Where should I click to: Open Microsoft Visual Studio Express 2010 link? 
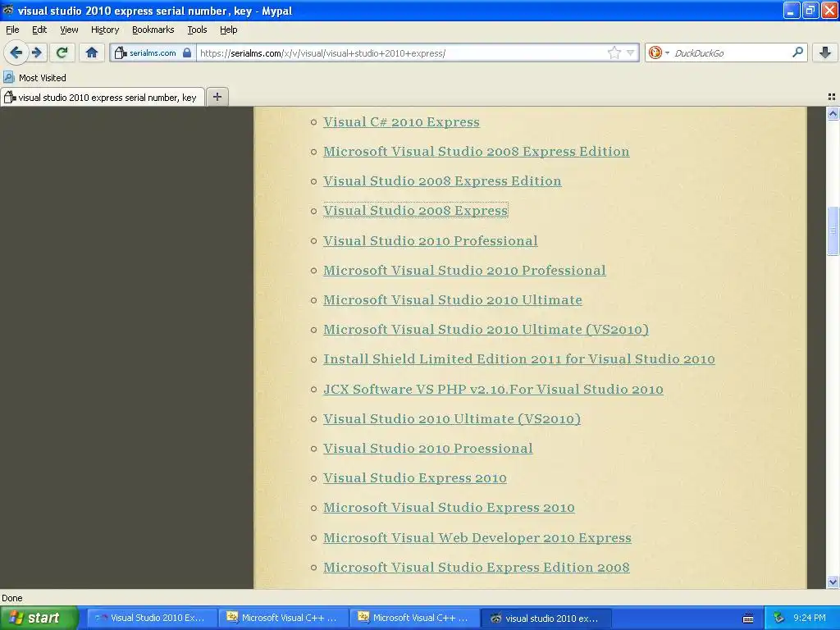point(449,507)
